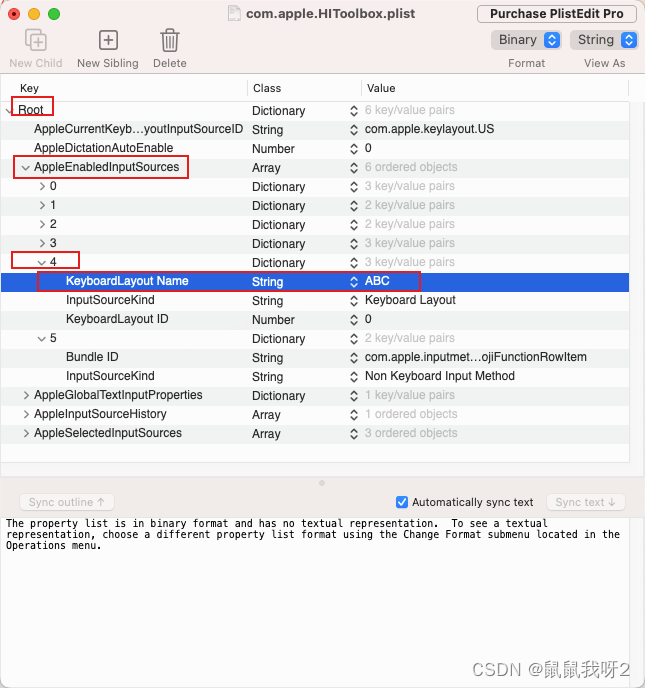The width and height of the screenshot is (645, 688).
Task: Collapse the AppleEnabledInputSources array
Action: (25, 167)
